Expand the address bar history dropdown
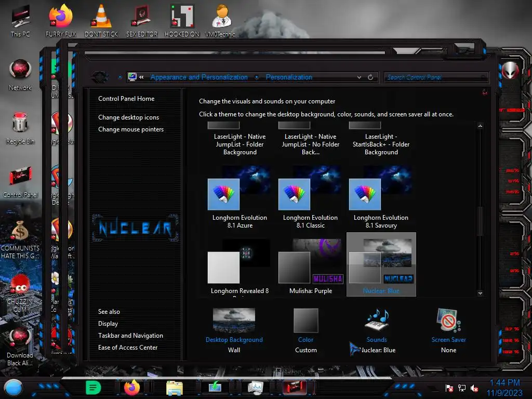The height and width of the screenshot is (399, 532). (x=359, y=77)
